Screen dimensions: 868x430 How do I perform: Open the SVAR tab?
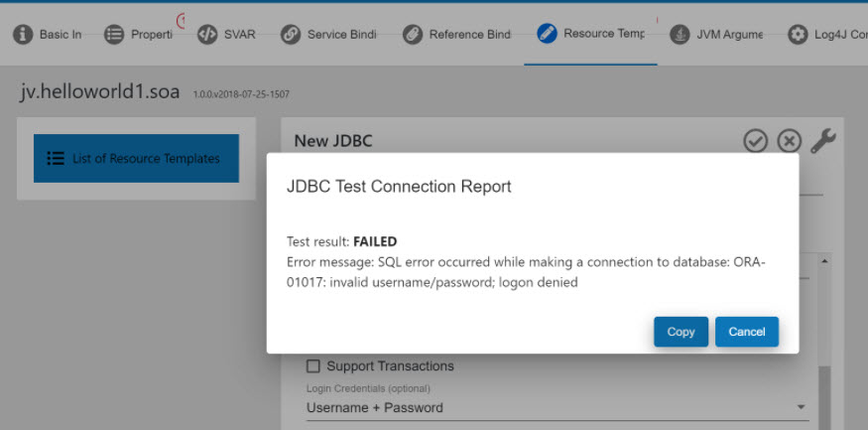click(240, 34)
